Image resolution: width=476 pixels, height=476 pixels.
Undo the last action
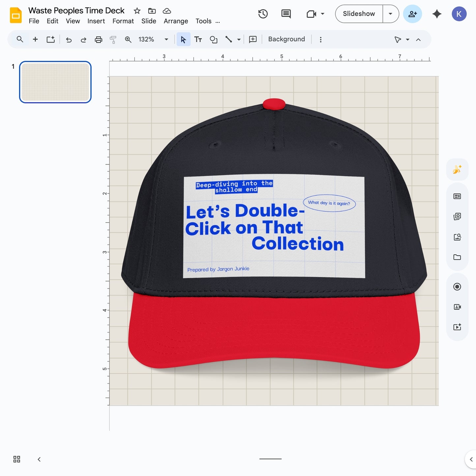69,40
